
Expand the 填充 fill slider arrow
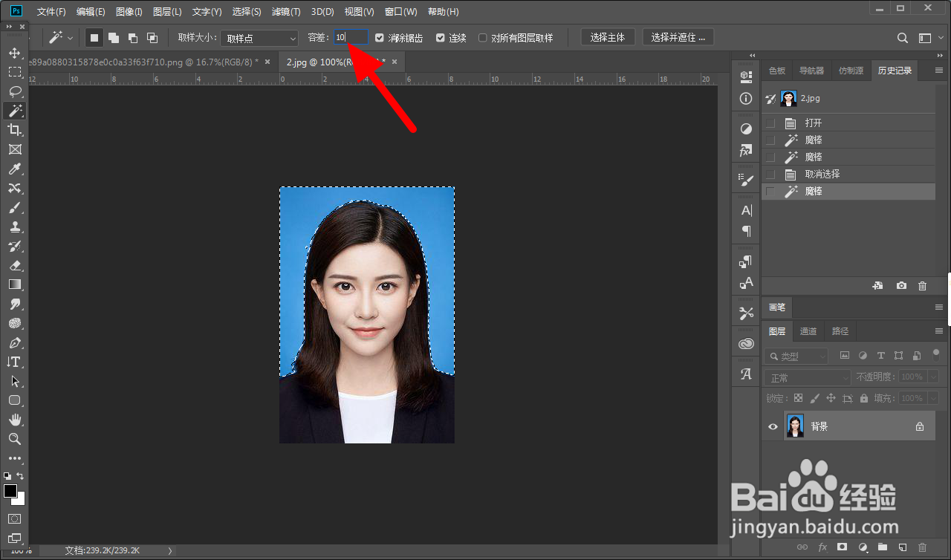(933, 399)
